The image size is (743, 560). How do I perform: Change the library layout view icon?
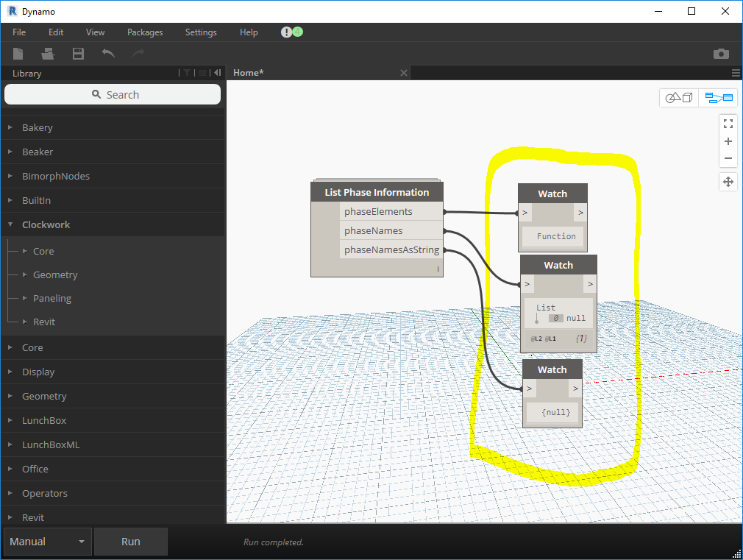202,73
